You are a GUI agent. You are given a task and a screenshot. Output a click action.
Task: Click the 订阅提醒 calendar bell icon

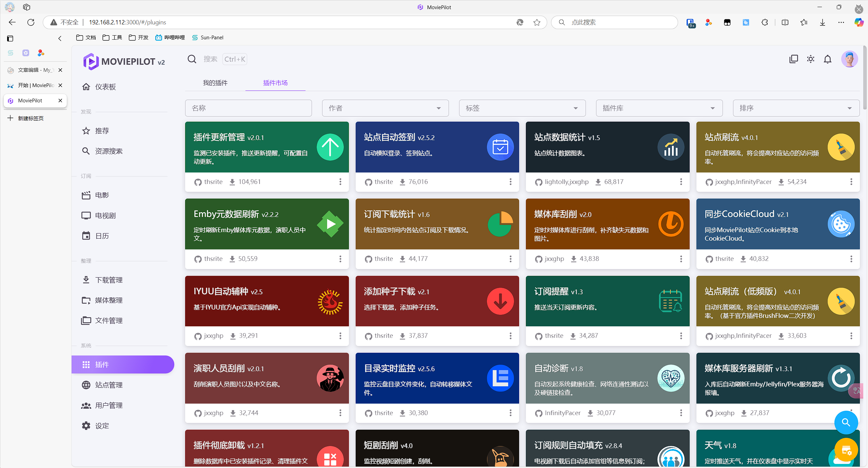671,301
